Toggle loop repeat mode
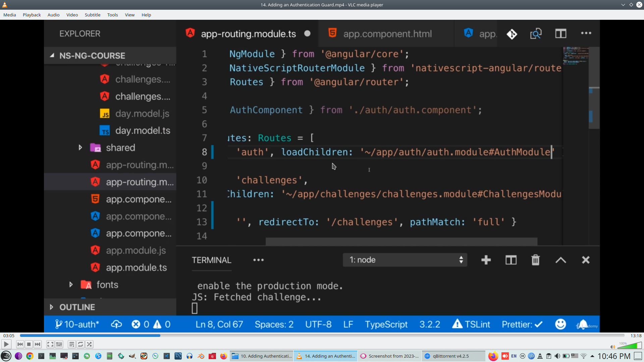Viewport: 644px width, 362px height. click(80, 344)
